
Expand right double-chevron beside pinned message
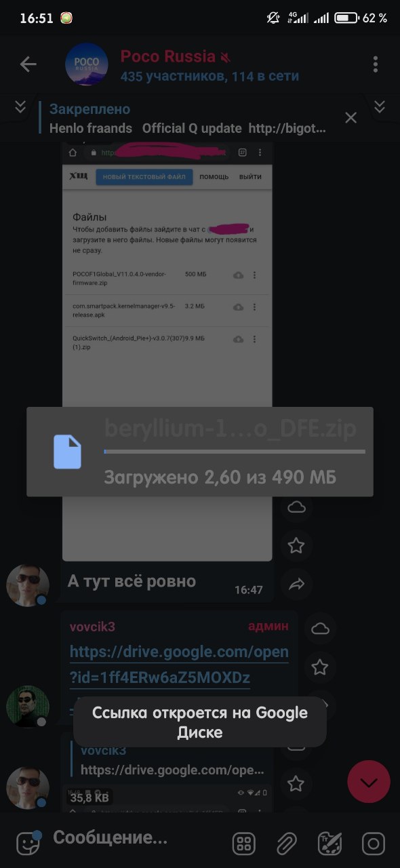point(379,106)
